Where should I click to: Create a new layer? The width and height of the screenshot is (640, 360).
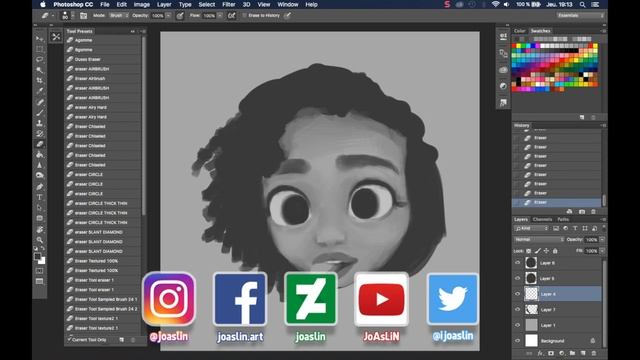[x=583, y=353]
